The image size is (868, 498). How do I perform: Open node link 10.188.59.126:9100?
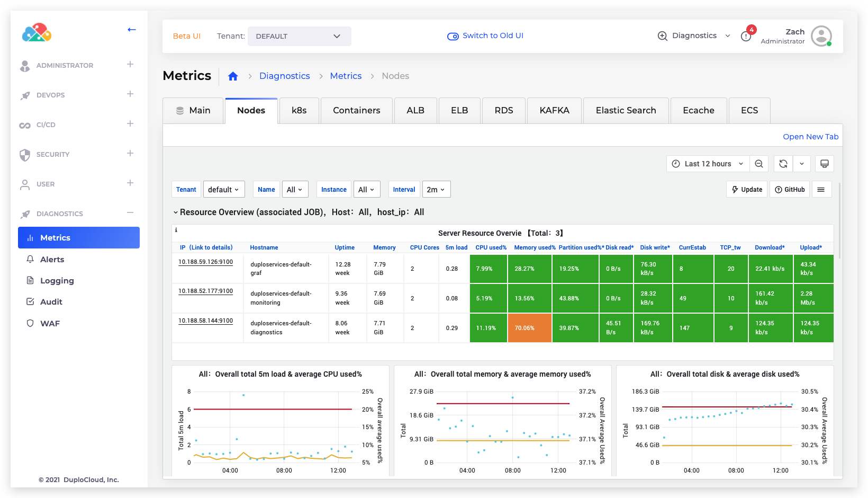coord(205,262)
